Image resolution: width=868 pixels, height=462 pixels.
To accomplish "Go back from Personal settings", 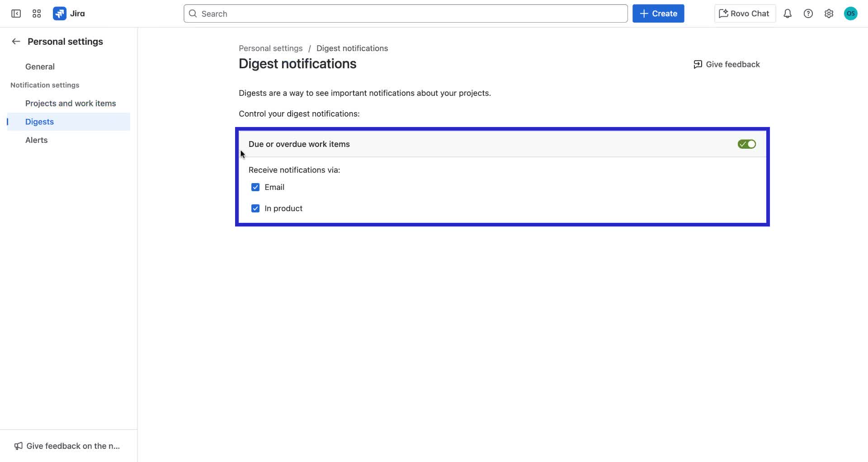I will pos(15,41).
